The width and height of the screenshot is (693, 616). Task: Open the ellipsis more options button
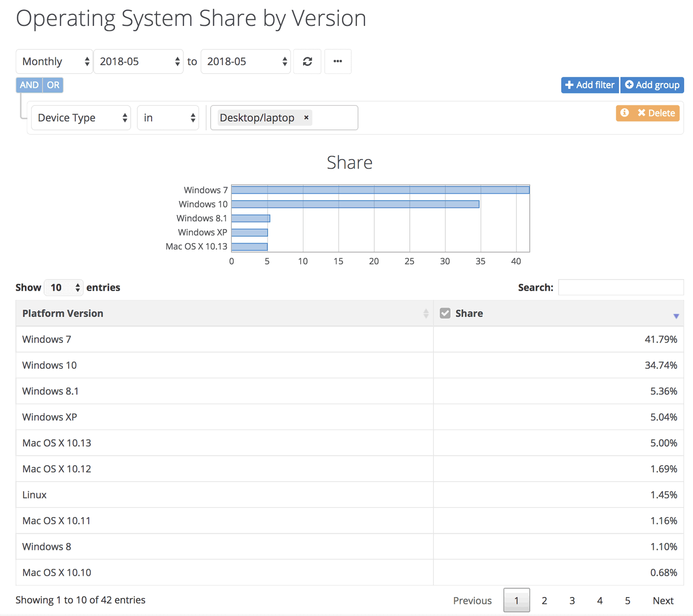pos(338,61)
